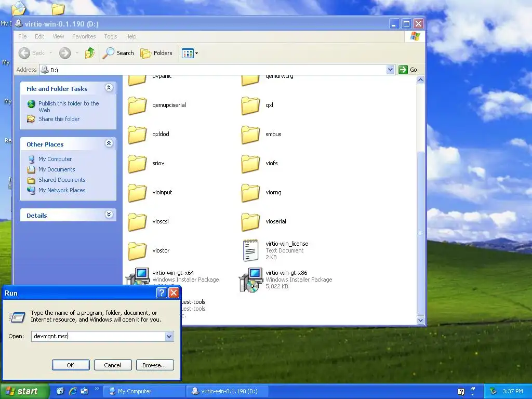Click the Back navigation button
This screenshot has height=399, width=532.
tap(32, 53)
